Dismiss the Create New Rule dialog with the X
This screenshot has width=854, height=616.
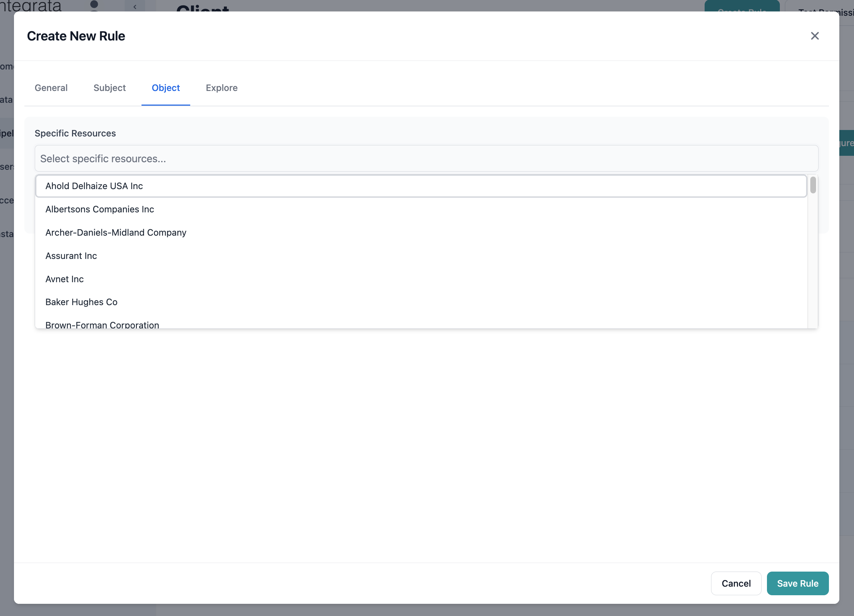click(815, 36)
